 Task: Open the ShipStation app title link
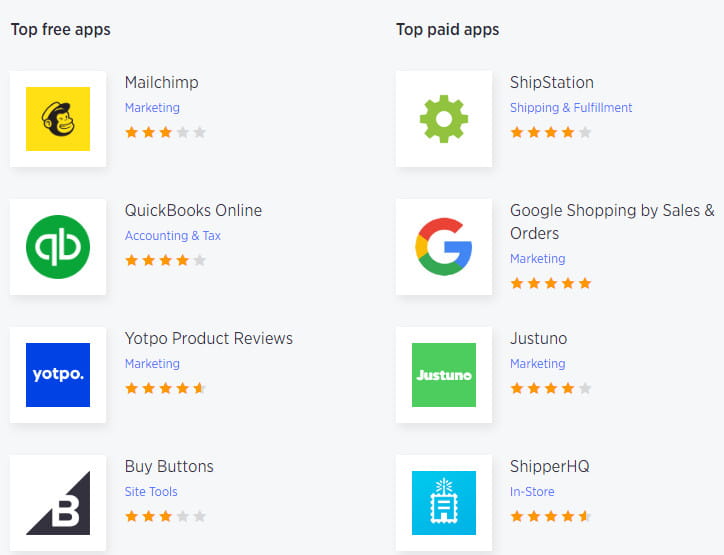[551, 82]
